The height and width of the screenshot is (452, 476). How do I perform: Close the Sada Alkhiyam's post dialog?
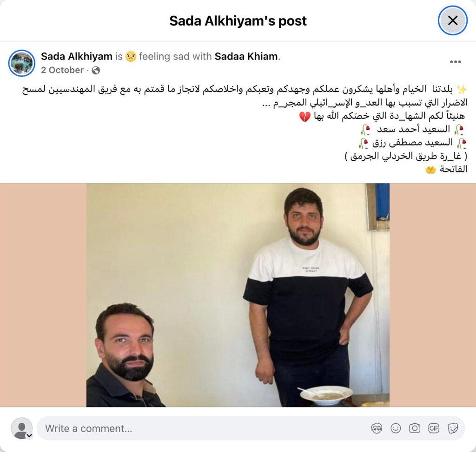pyautogui.click(x=453, y=20)
